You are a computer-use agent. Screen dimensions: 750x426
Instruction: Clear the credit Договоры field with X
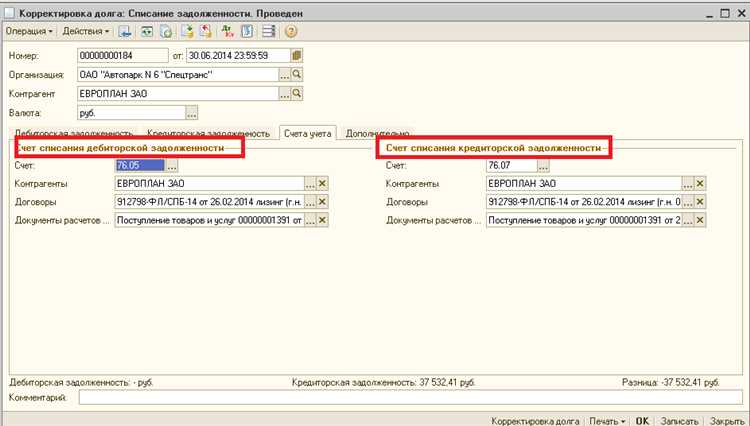pyautogui.click(x=700, y=202)
